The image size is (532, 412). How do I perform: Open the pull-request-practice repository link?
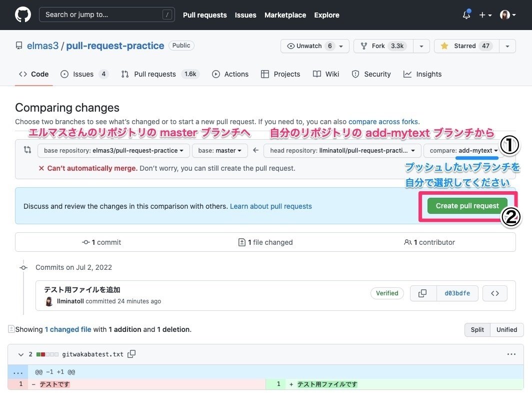click(x=115, y=46)
